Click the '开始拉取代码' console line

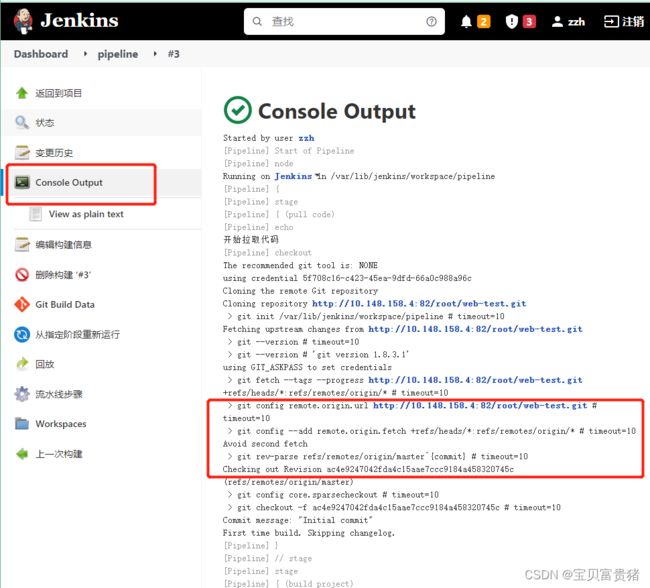pyautogui.click(x=251, y=240)
